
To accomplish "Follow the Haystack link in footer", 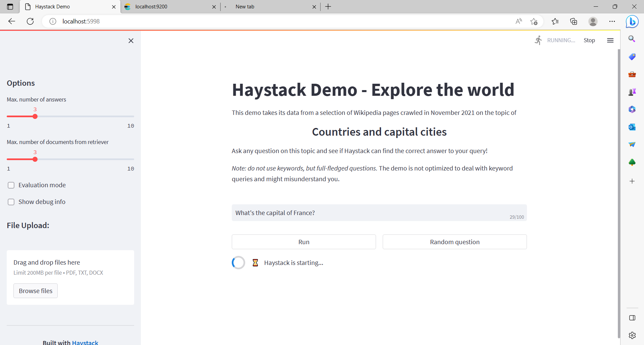I will point(85,342).
